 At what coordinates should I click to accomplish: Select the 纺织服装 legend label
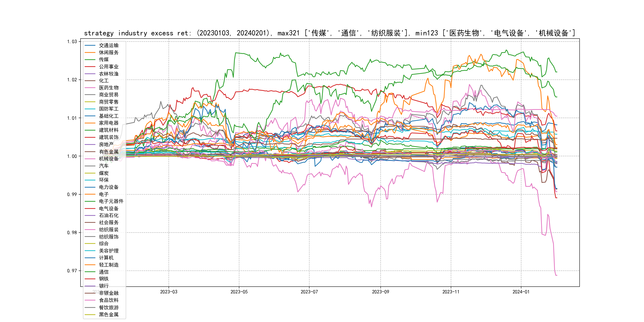(109, 230)
